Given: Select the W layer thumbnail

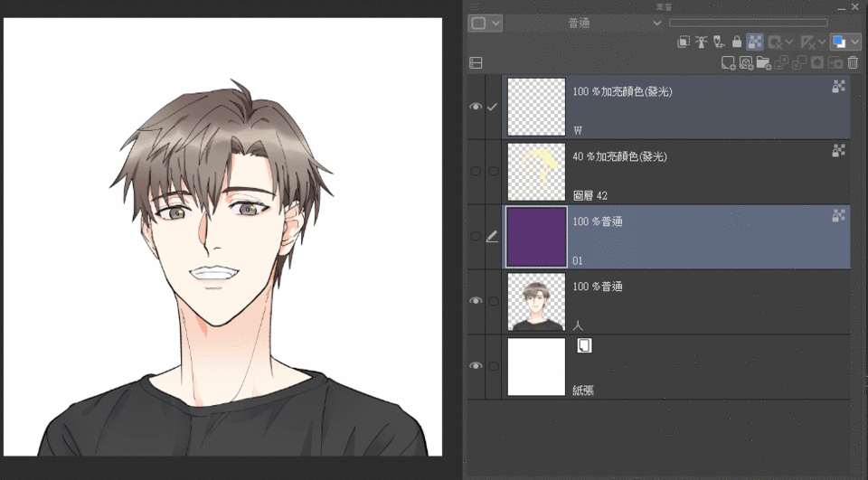Looking at the screenshot, I should click(x=536, y=107).
